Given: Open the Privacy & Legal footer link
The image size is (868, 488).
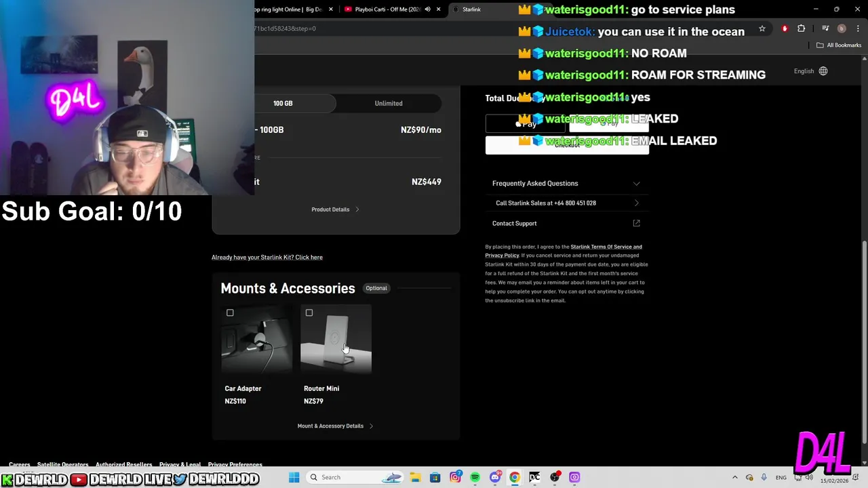Looking at the screenshot, I should coord(180,465).
